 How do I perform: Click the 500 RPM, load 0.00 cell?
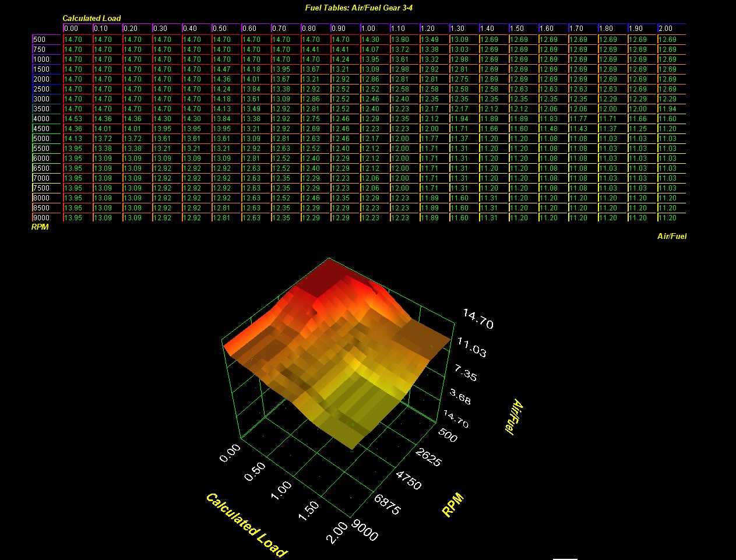point(78,40)
